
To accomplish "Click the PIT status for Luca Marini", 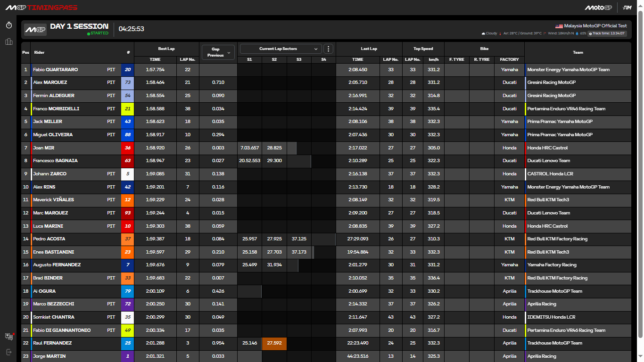I will [x=111, y=226].
